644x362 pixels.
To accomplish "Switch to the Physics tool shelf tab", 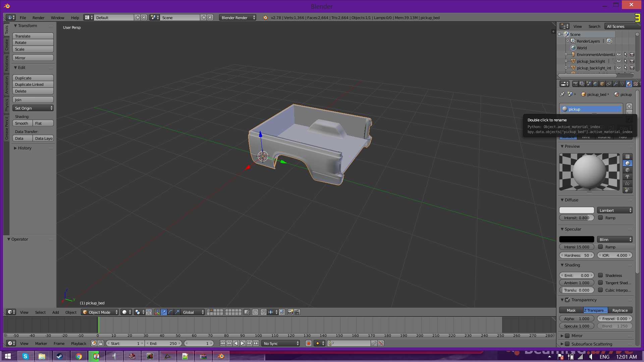I will [6, 105].
